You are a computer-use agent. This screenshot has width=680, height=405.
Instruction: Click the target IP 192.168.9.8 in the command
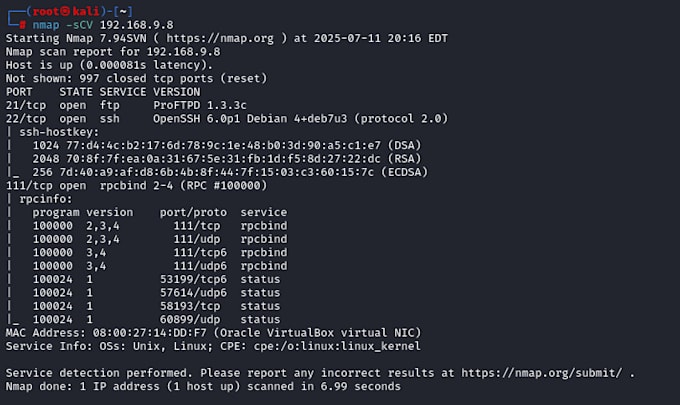[x=137, y=25]
